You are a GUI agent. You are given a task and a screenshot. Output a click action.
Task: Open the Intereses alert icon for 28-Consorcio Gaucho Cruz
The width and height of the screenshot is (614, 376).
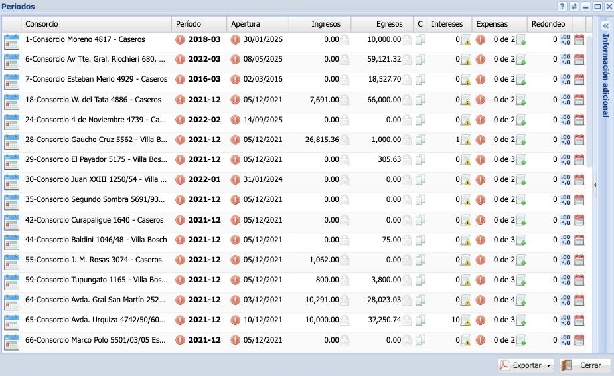(x=466, y=140)
